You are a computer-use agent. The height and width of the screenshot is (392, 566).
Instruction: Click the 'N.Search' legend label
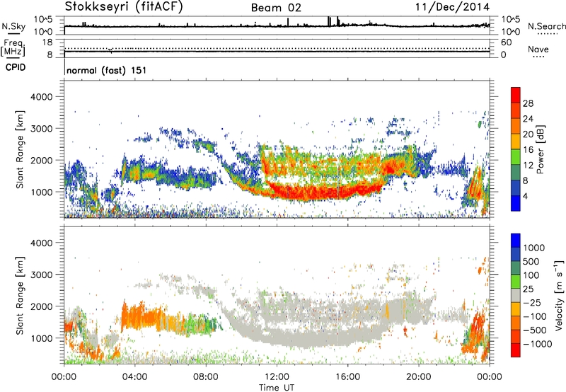(546, 26)
